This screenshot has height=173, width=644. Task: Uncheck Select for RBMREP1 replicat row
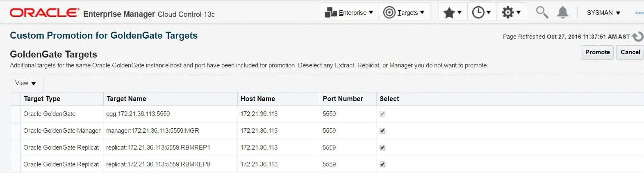coord(382,148)
